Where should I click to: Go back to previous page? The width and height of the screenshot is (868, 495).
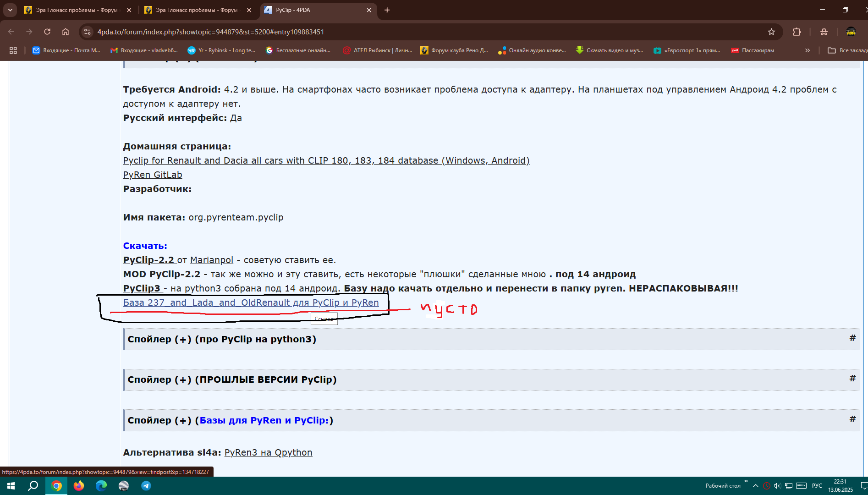point(11,32)
